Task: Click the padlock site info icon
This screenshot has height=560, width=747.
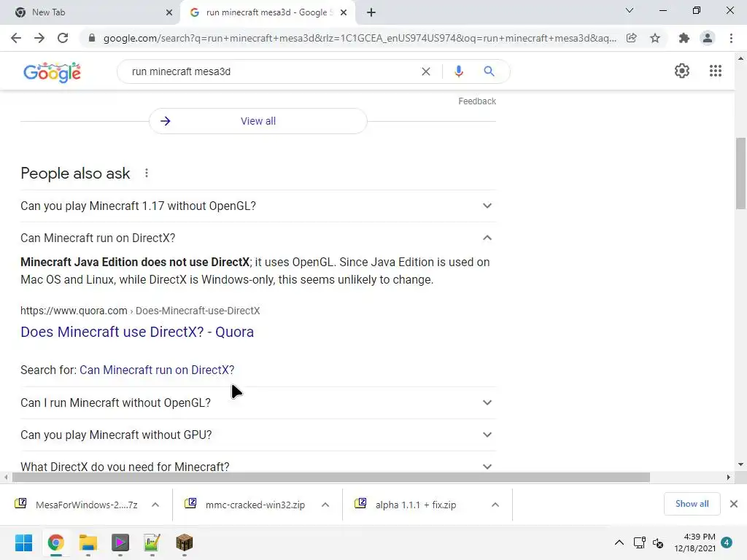Action: tap(92, 38)
